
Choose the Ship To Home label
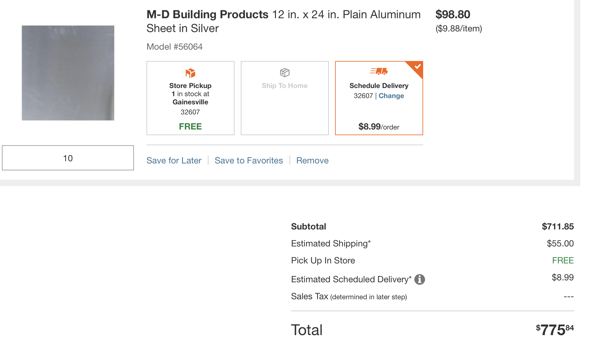coord(284,86)
